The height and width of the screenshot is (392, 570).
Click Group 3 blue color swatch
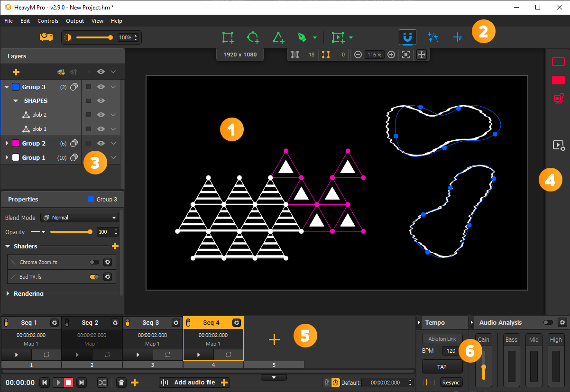point(16,87)
